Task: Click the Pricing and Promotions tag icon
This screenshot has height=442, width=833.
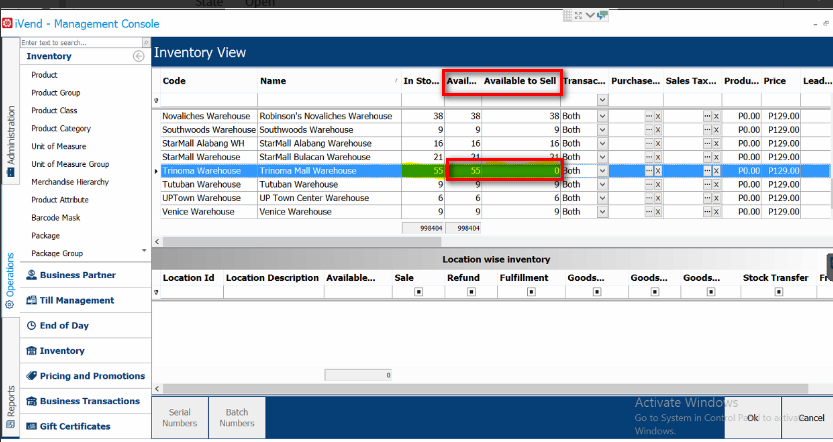Action: point(32,376)
